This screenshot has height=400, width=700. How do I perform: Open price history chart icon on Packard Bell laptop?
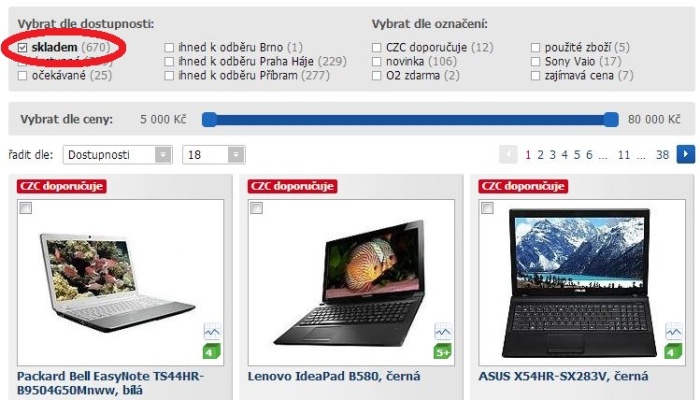coord(212,331)
